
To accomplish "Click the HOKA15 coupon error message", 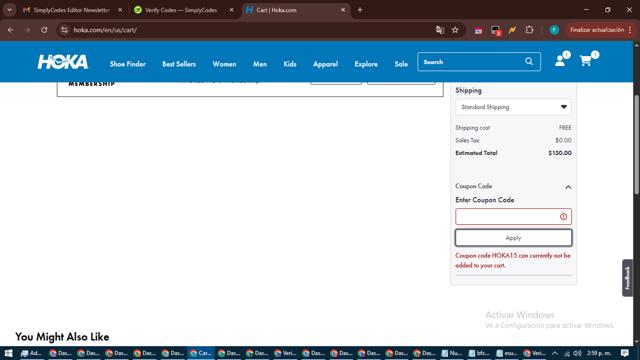I will 513,260.
